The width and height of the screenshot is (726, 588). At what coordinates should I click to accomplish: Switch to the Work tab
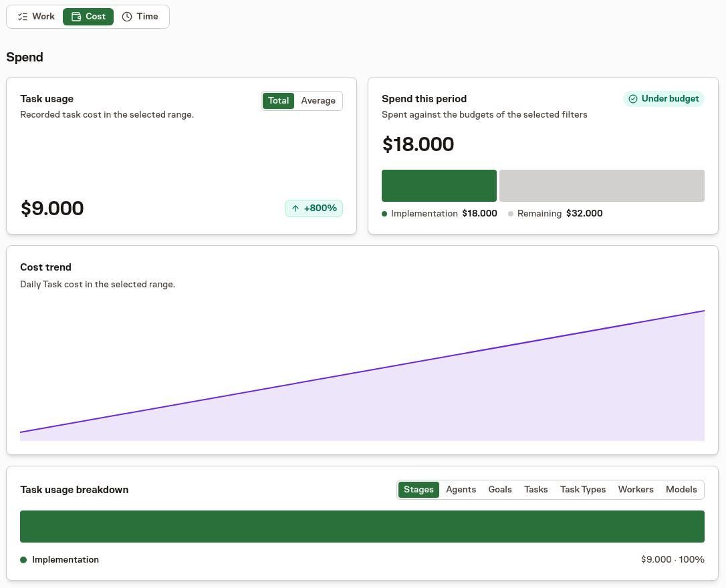[x=36, y=17]
